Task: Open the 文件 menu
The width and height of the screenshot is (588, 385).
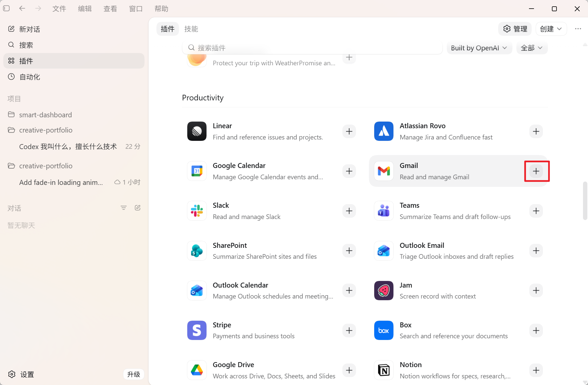Action: pos(59,9)
